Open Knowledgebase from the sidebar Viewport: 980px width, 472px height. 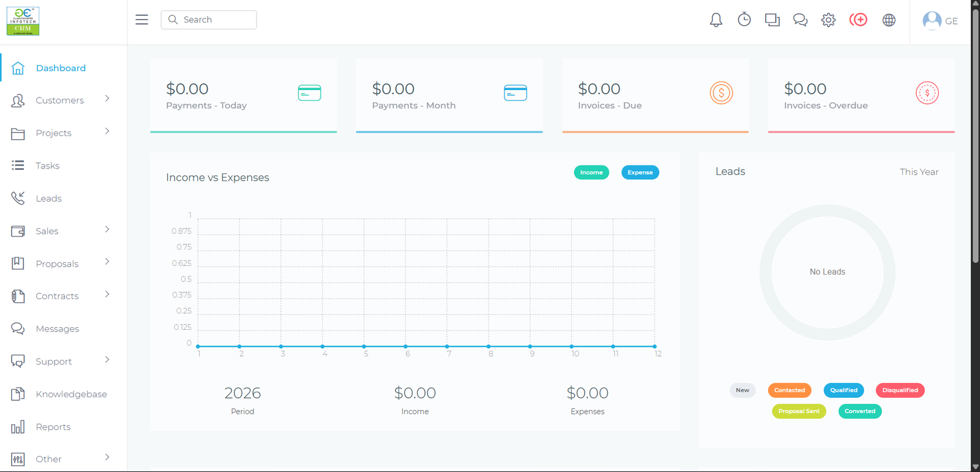(71, 394)
